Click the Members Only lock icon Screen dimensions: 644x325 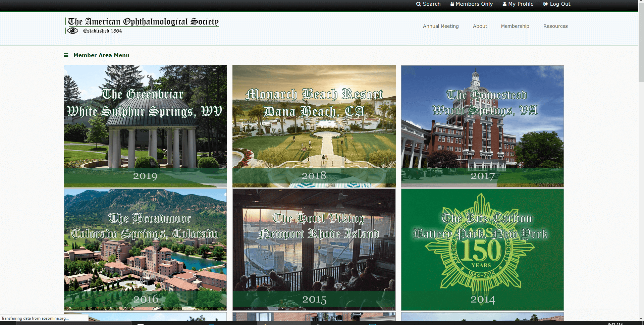[452, 4]
